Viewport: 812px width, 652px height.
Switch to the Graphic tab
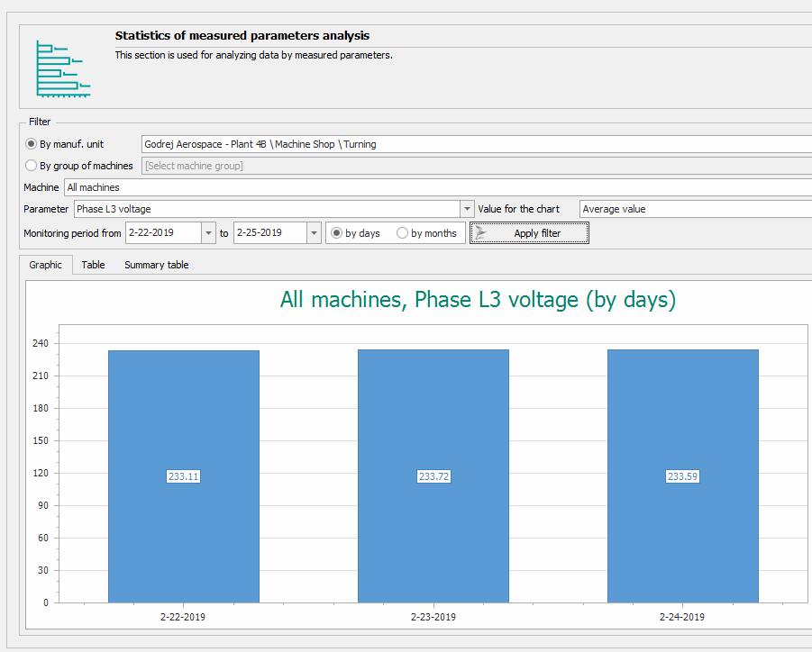coord(46,265)
